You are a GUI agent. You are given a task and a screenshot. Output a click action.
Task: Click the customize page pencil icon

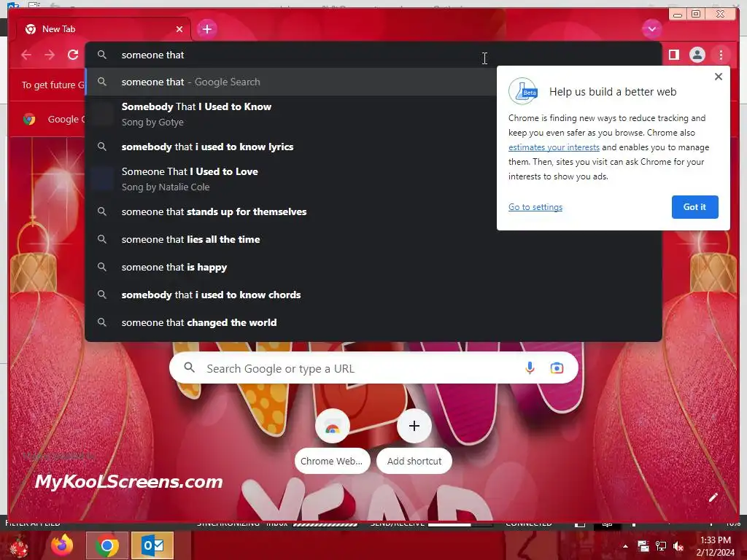(x=713, y=497)
